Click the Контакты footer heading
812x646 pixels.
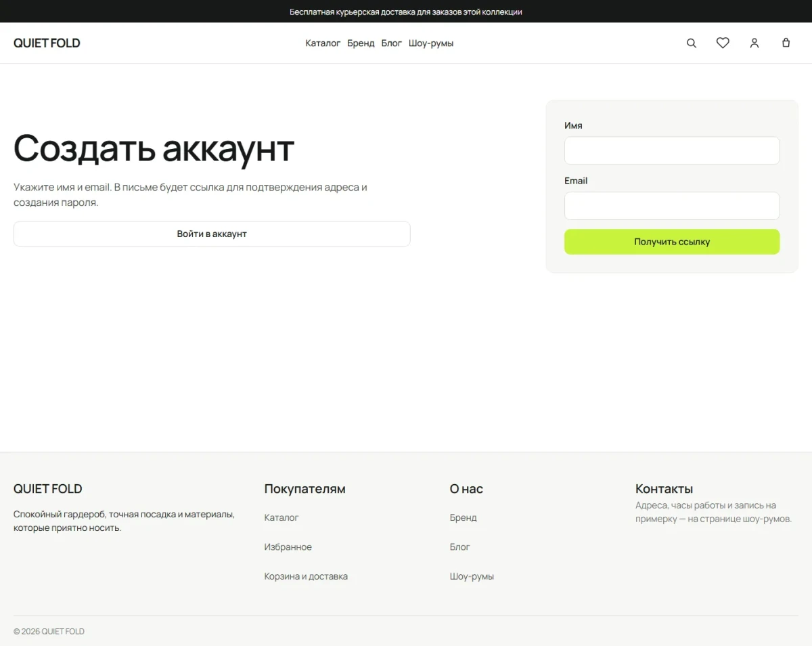click(664, 489)
